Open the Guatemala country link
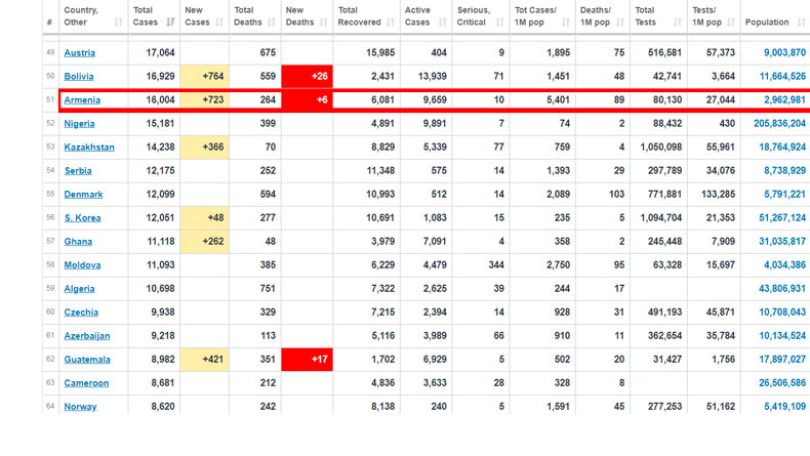 click(x=87, y=359)
